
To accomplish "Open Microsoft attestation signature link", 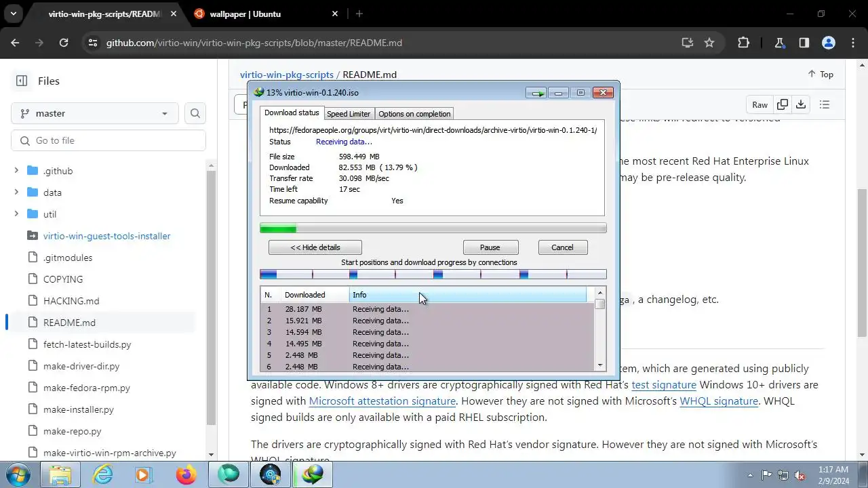I will [382, 401].
